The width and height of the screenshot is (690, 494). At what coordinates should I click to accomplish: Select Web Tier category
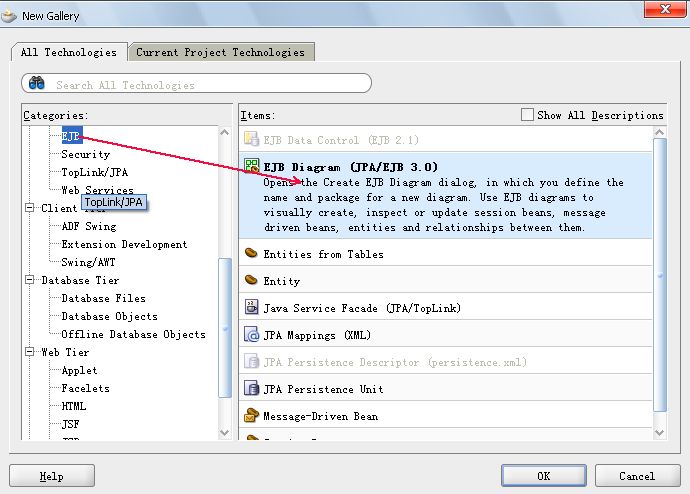(x=65, y=352)
